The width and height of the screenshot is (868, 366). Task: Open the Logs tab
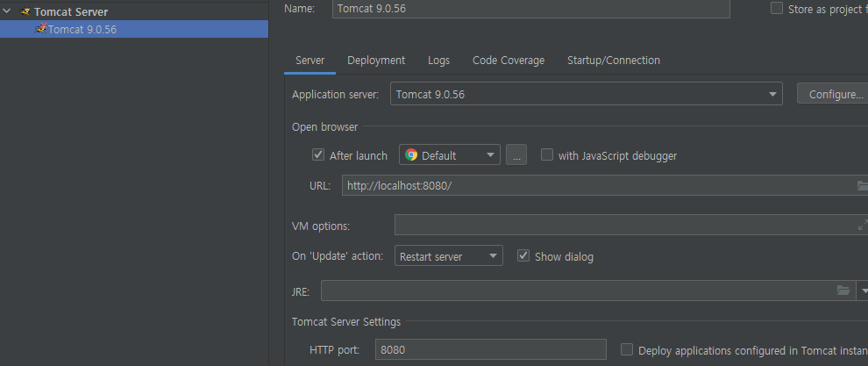(x=438, y=61)
